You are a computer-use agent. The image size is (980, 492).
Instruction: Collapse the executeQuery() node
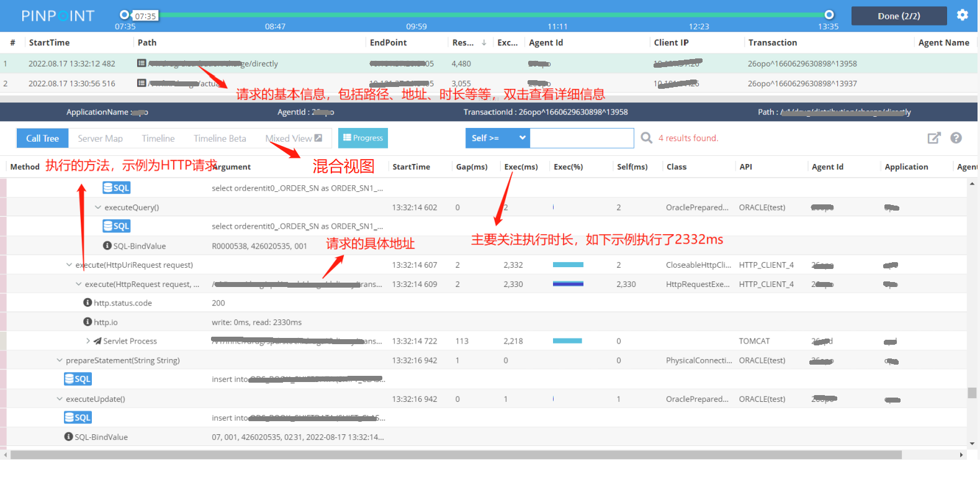coord(97,207)
